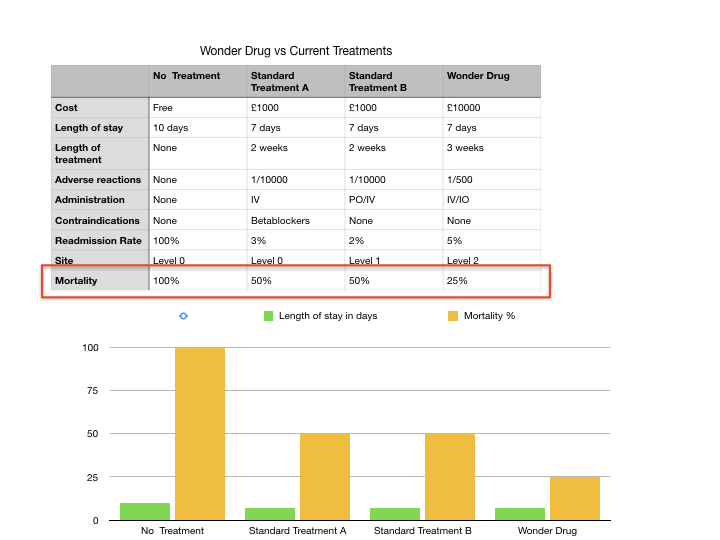
Task: Click the Wonder Drug cost cell £10000
Action: 492,108
